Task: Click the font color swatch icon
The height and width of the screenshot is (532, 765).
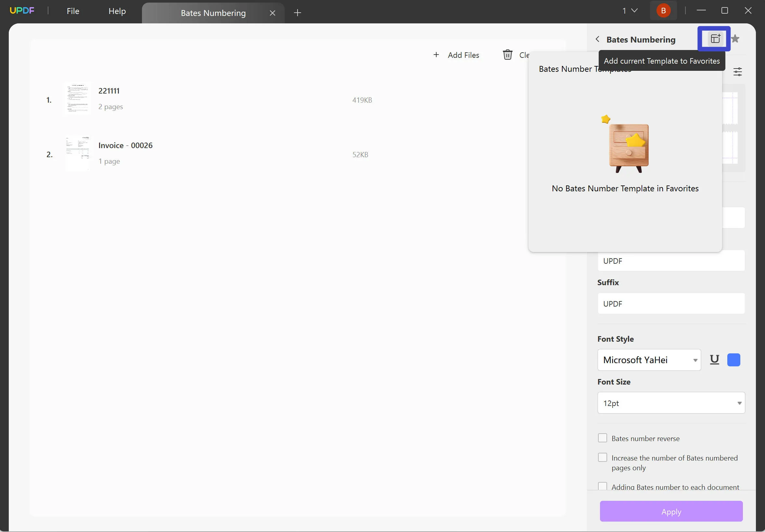Action: point(734,360)
